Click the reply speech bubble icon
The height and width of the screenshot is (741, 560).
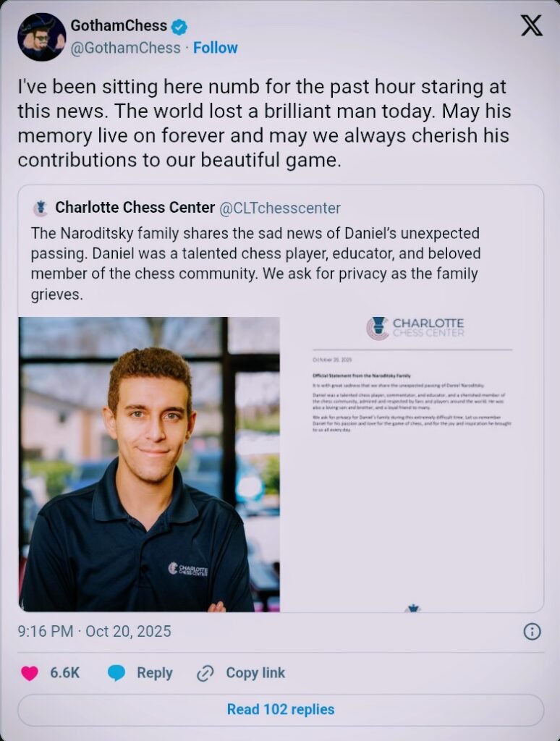point(116,673)
